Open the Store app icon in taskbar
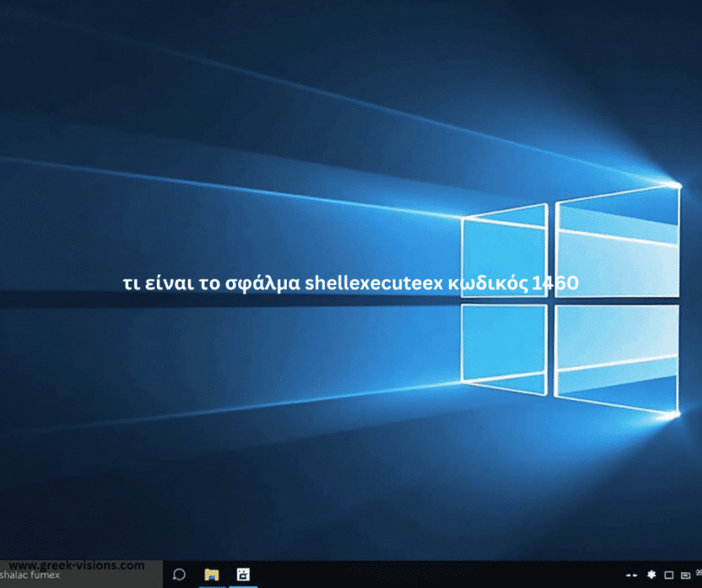Viewport: 702px width, 588px height. click(x=244, y=574)
